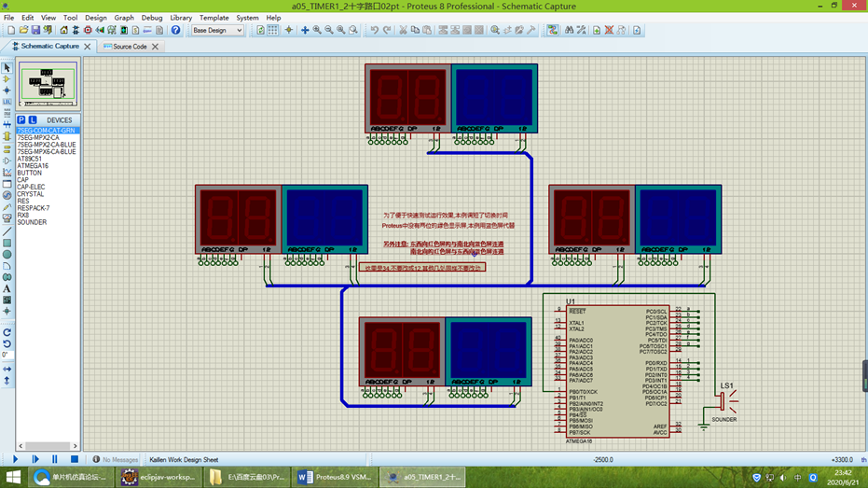
Task: Open a project using the folder icon
Action: pyautogui.click(x=23, y=30)
